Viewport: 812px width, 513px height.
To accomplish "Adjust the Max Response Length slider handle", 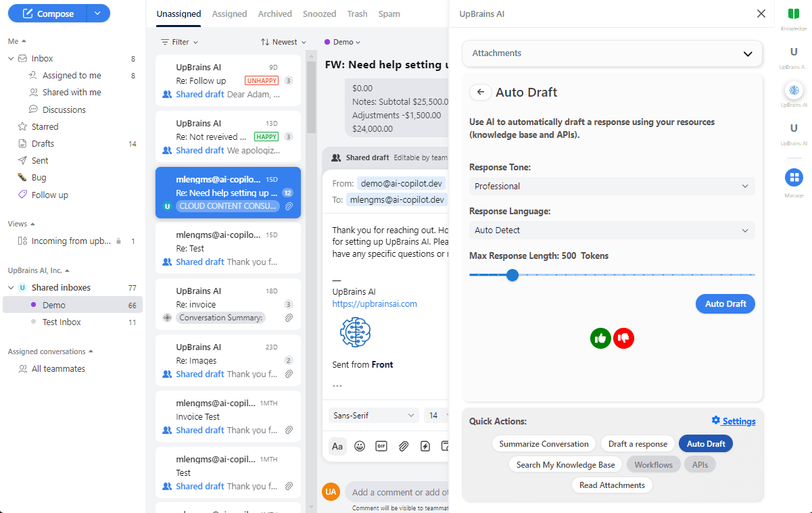I will pos(512,275).
